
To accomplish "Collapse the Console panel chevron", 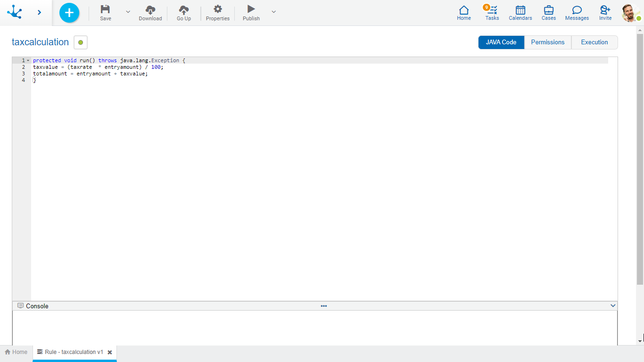I will (613, 306).
